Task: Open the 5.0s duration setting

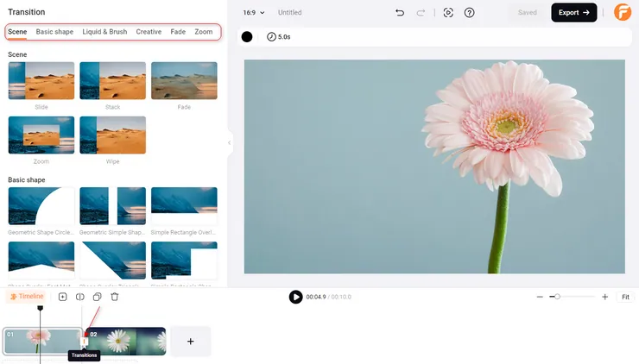Action: click(279, 37)
